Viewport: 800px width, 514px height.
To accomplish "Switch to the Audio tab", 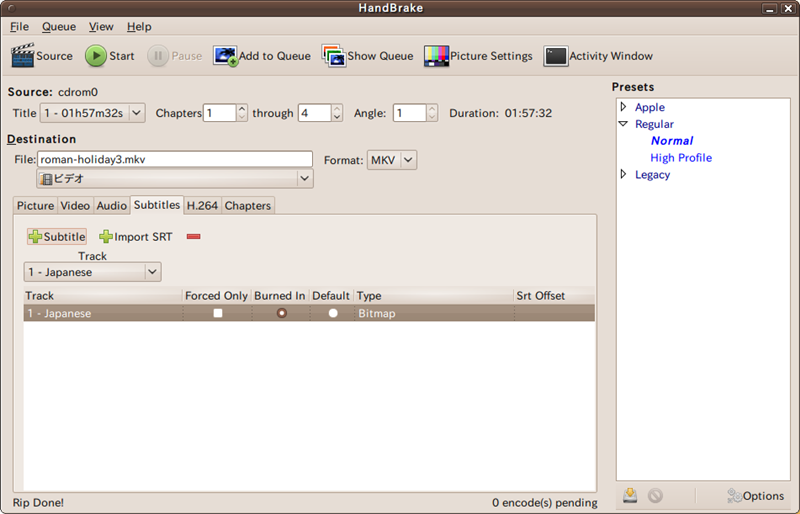I will (x=112, y=205).
